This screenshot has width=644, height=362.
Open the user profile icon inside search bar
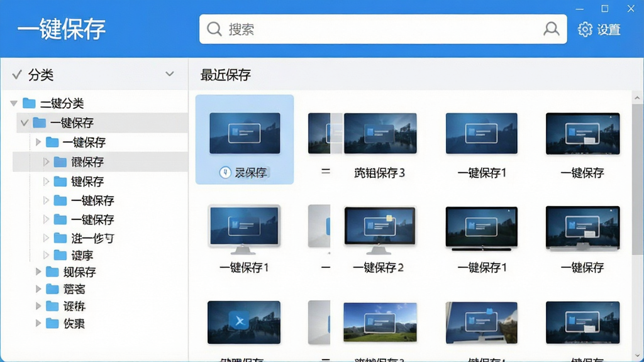pos(551,29)
